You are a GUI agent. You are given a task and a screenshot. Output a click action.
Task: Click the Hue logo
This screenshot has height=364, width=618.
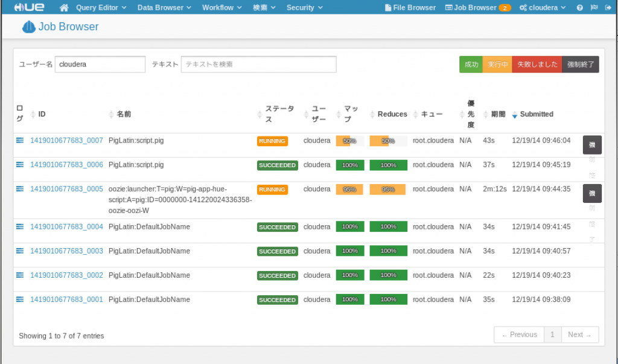pos(29,7)
